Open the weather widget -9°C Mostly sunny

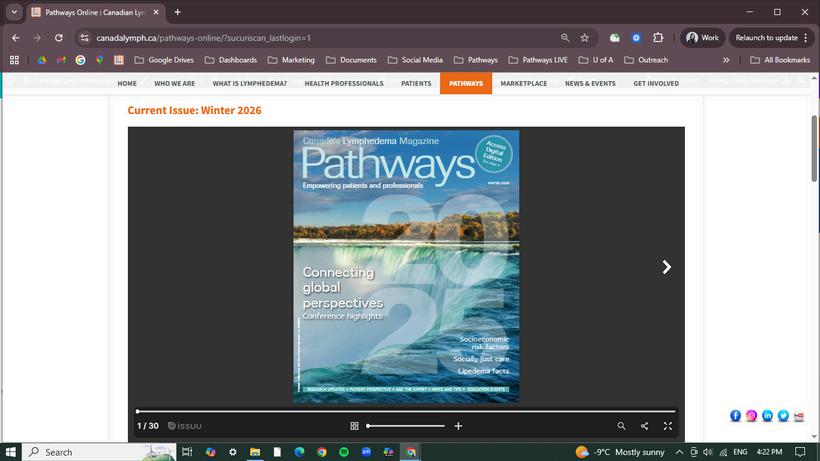pyautogui.click(x=620, y=452)
